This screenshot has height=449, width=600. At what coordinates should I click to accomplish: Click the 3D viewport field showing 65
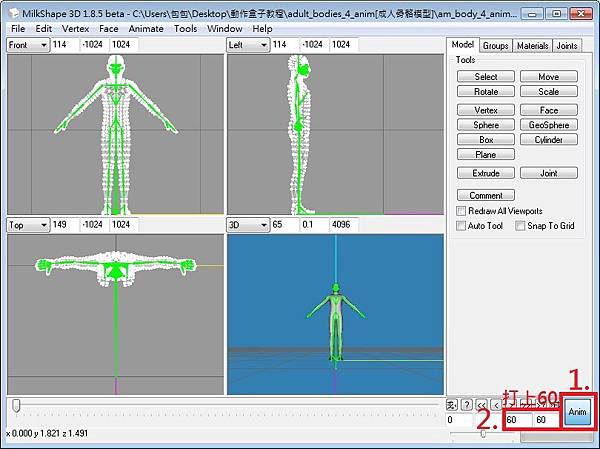(285, 225)
